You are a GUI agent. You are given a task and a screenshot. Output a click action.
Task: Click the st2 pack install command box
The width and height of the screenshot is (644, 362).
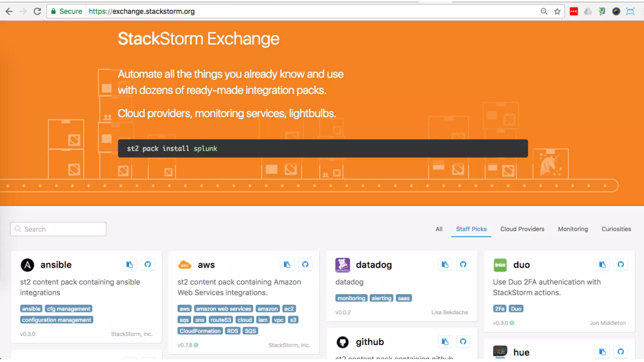coord(323,148)
